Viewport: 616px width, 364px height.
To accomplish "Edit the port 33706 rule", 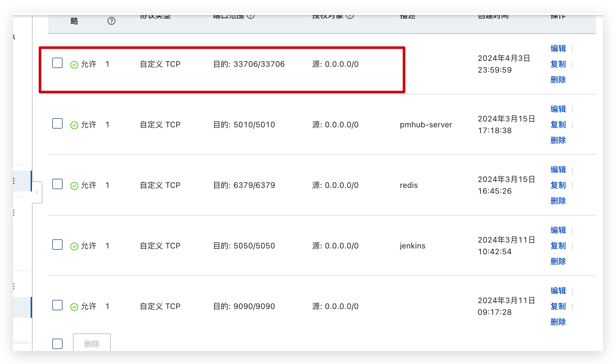I will (558, 49).
